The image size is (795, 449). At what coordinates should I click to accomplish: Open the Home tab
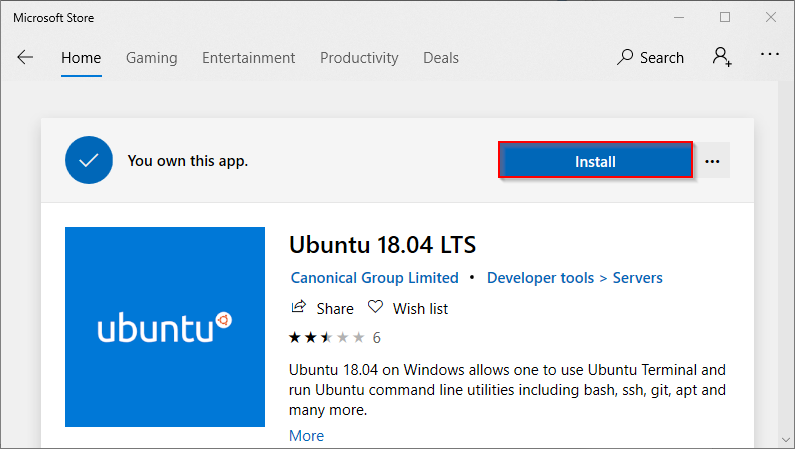point(81,58)
